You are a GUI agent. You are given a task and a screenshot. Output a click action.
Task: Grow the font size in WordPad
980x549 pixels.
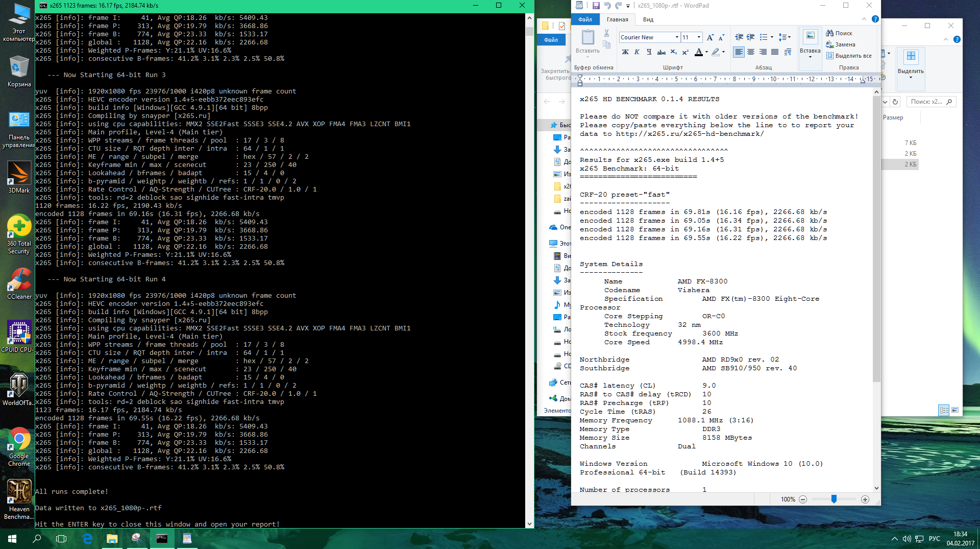pos(710,37)
